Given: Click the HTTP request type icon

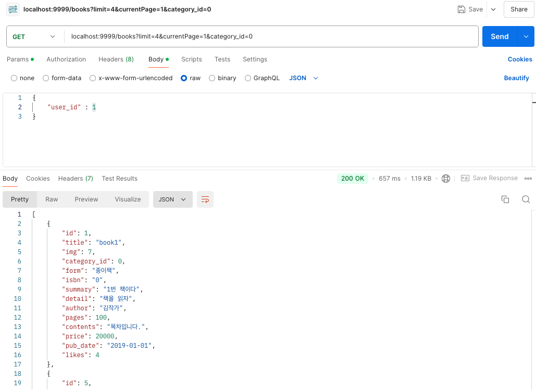Looking at the screenshot, I should point(13,9).
